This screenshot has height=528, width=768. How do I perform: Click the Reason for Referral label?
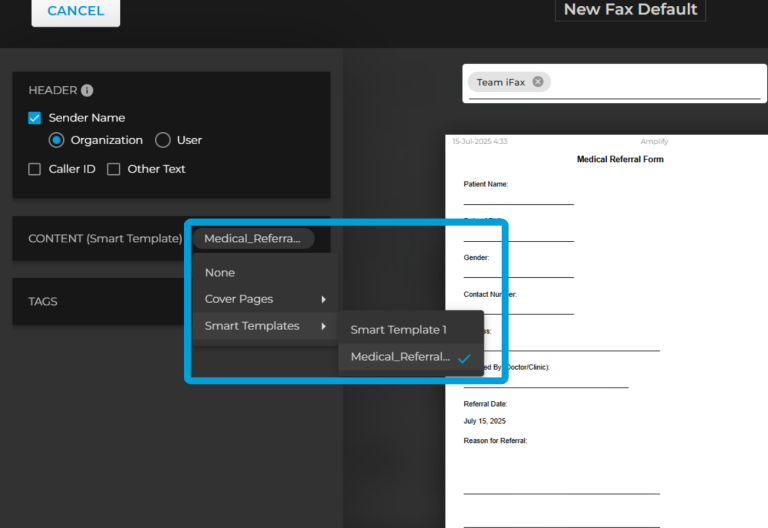[x=495, y=441]
